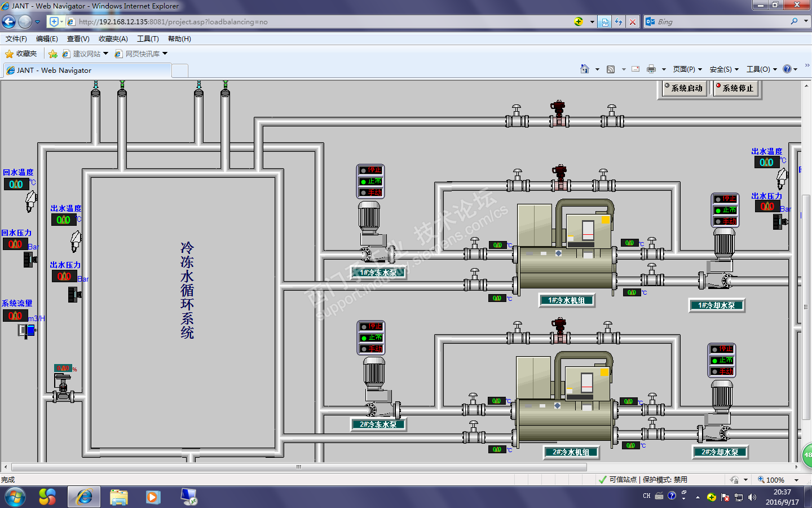
Task: Click the 1#冷水机组 label button
Action: click(567, 300)
